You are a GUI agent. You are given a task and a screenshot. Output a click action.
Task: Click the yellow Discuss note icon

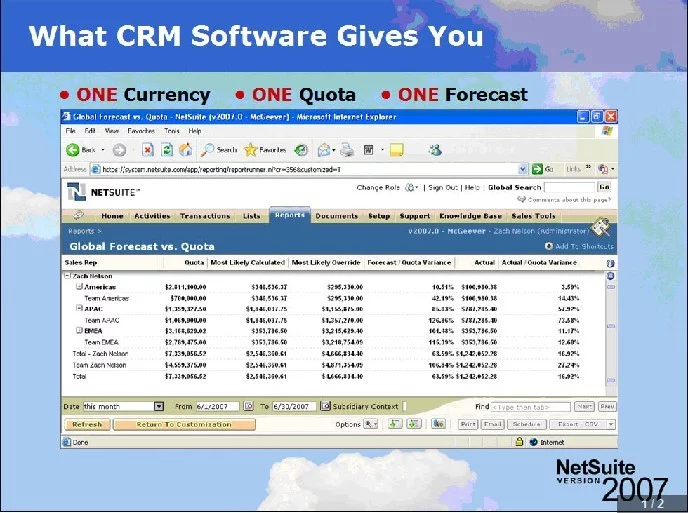coord(396,150)
